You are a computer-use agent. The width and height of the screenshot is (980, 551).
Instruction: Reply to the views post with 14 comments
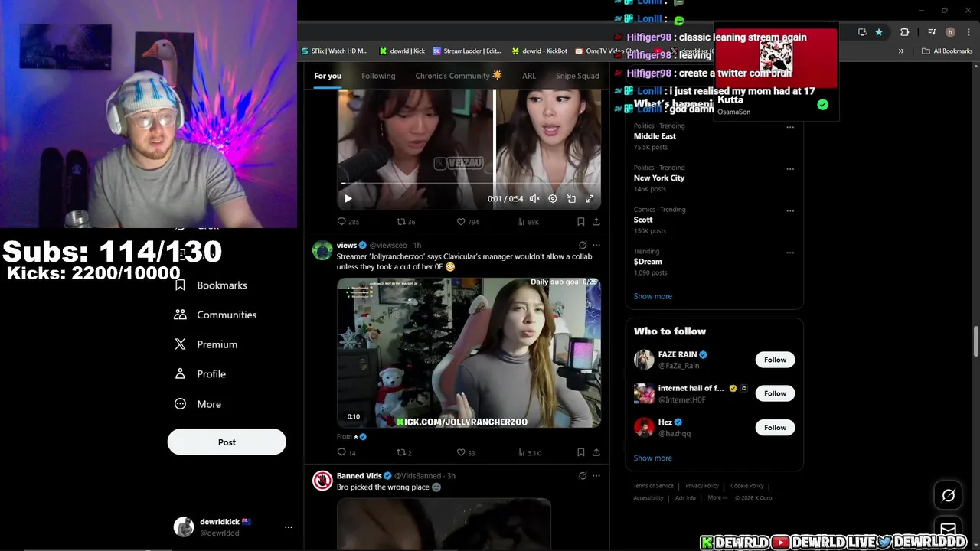pos(347,452)
